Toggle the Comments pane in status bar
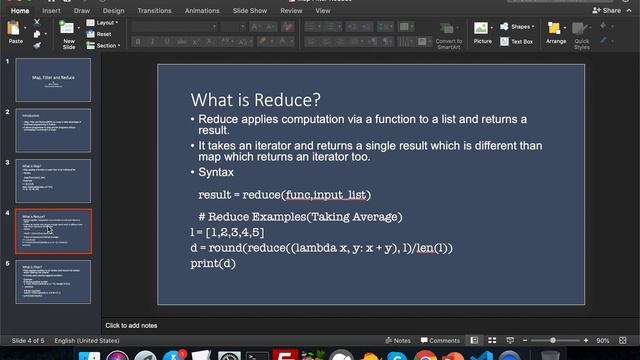 coord(440,340)
